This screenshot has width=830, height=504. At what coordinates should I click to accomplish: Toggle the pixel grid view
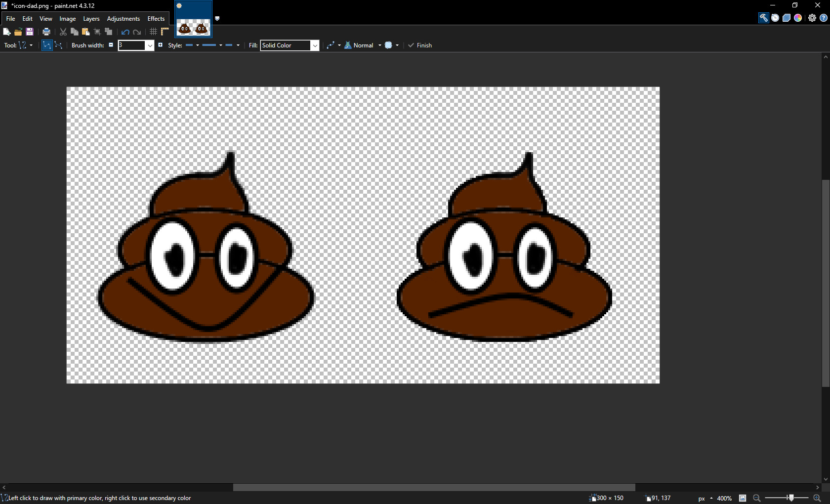pyautogui.click(x=154, y=32)
